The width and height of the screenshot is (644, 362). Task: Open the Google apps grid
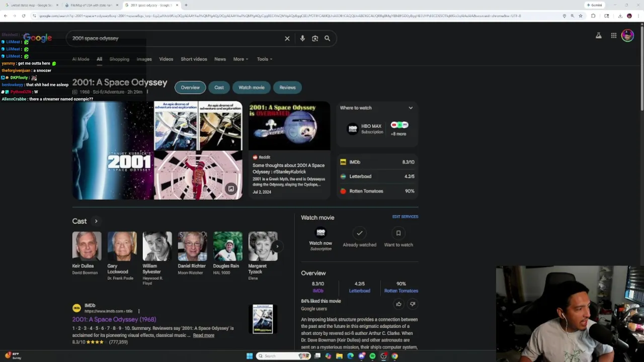(x=614, y=36)
